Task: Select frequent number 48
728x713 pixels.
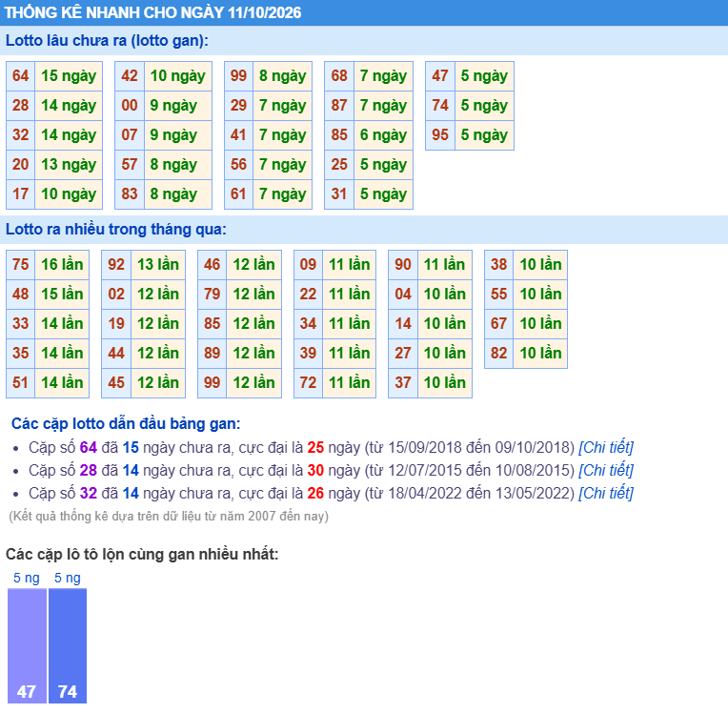Action: 20,294
